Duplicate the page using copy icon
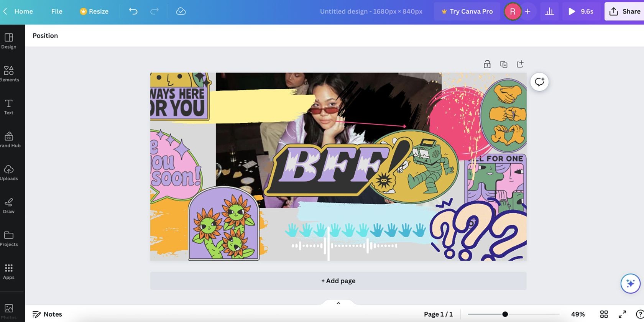 pyautogui.click(x=504, y=64)
